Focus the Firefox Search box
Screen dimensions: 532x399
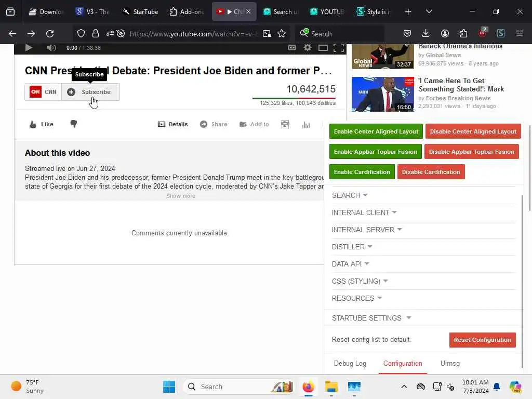(x=340, y=34)
